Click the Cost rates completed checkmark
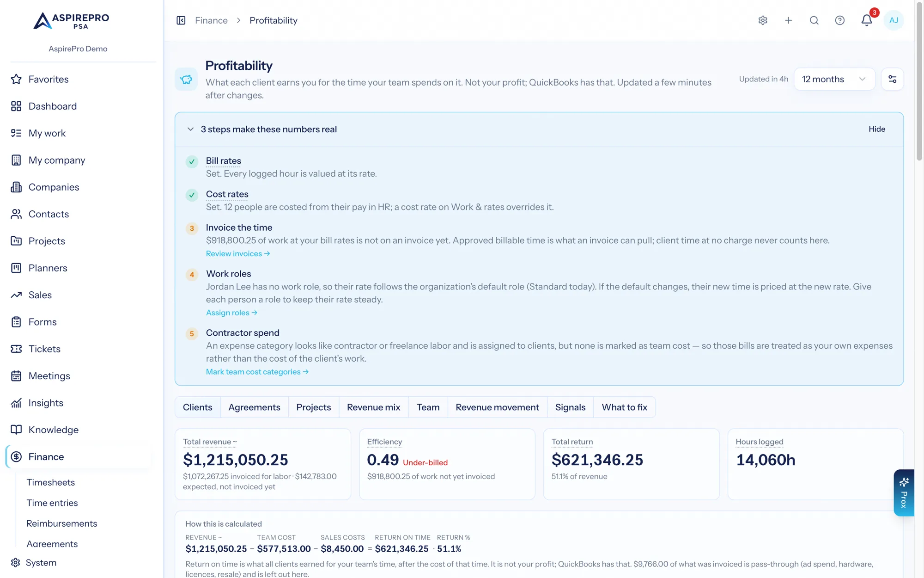 tap(192, 195)
